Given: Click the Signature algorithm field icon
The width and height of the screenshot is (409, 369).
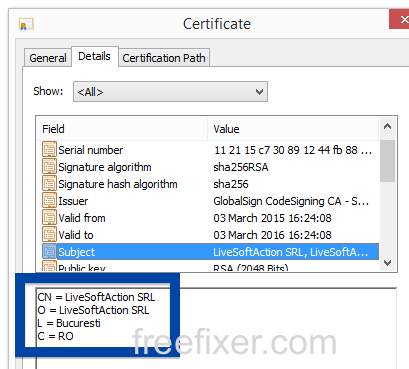Looking at the screenshot, I should [49, 167].
